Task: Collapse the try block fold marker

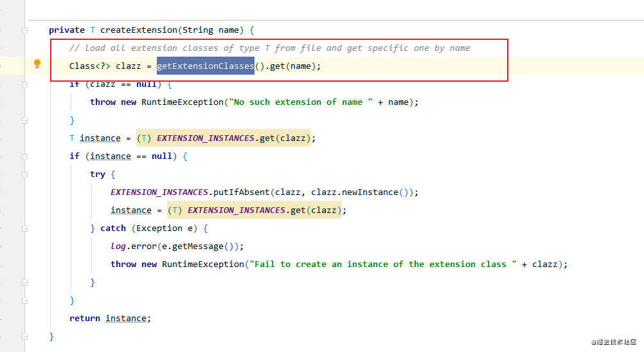Action: click(24, 175)
